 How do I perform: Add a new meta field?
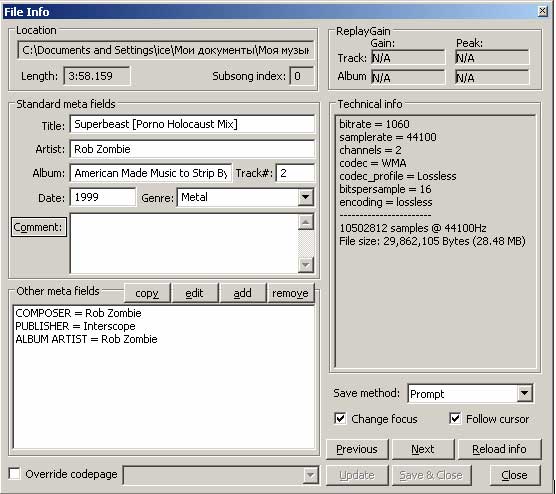[x=243, y=293]
